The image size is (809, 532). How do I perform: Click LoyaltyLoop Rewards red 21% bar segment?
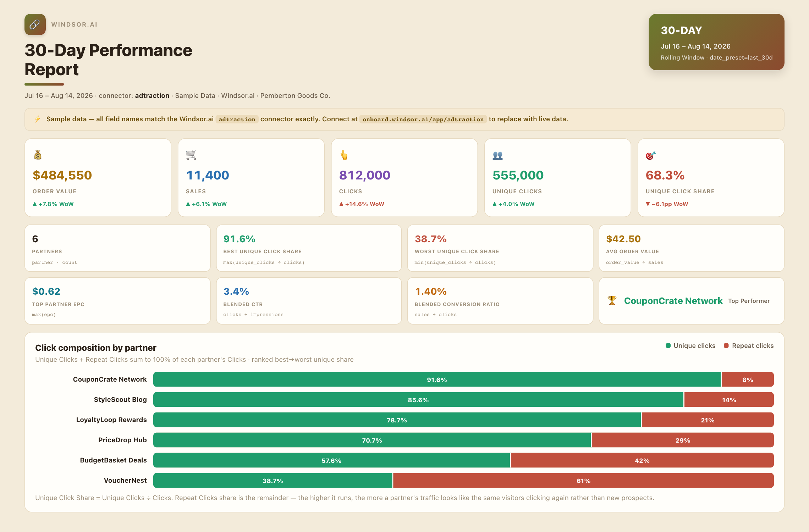coord(708,420)
